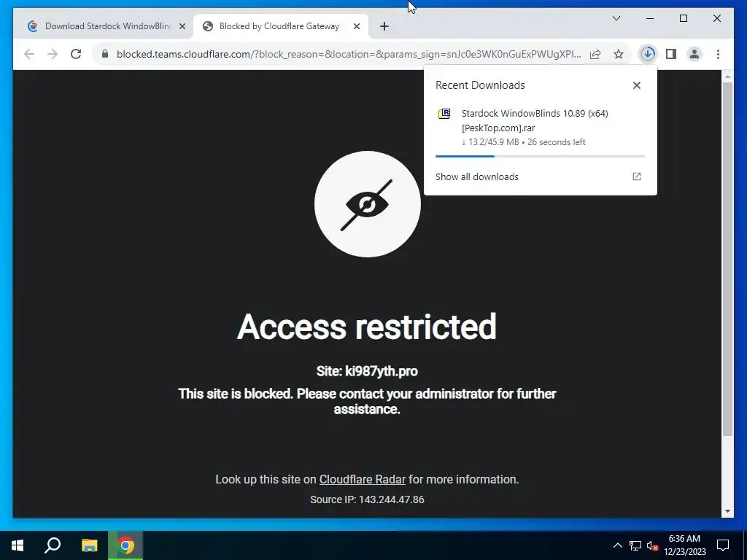747x560 pixels.
Task: Close the Recent Downloads popup
Action: [636, 85]
